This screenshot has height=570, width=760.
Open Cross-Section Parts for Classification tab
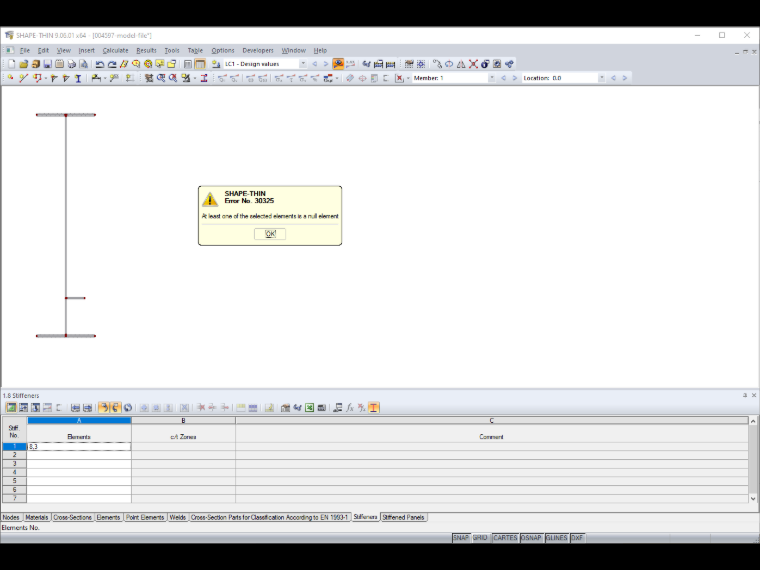[269, 517]
